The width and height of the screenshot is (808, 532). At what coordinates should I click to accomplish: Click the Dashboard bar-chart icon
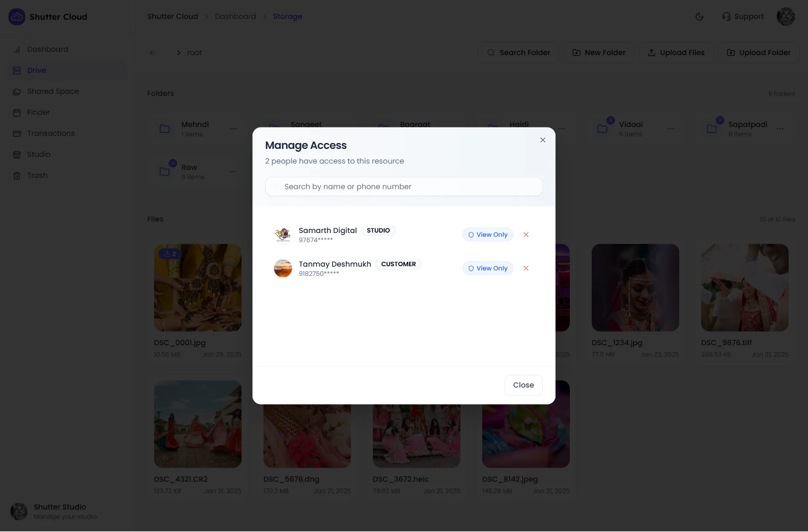17,50
